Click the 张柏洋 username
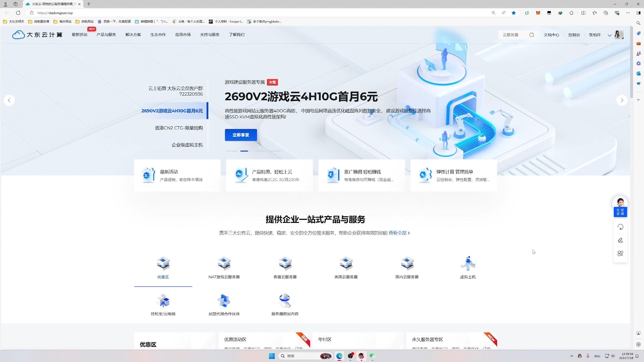Image resolution: width=644 pixels, height=362 pixels. coord(595,35)
